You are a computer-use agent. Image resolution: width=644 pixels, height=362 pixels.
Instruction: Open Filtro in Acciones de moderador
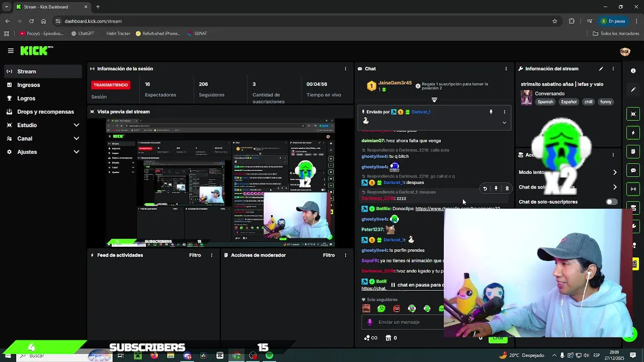329,255
